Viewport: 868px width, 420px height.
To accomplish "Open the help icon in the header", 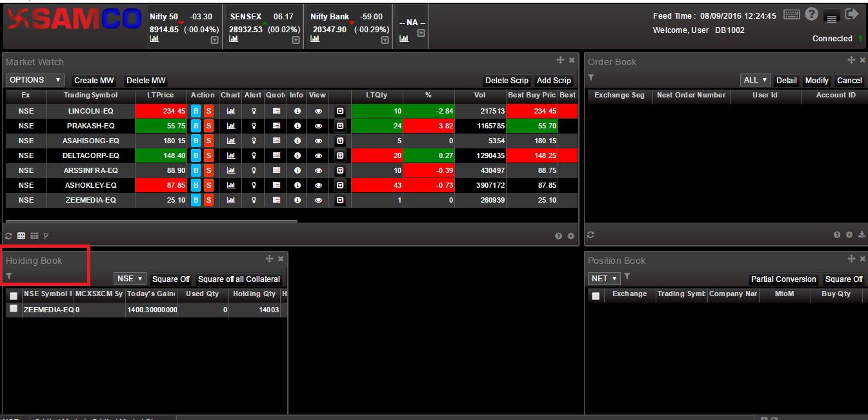I will 812,14.
